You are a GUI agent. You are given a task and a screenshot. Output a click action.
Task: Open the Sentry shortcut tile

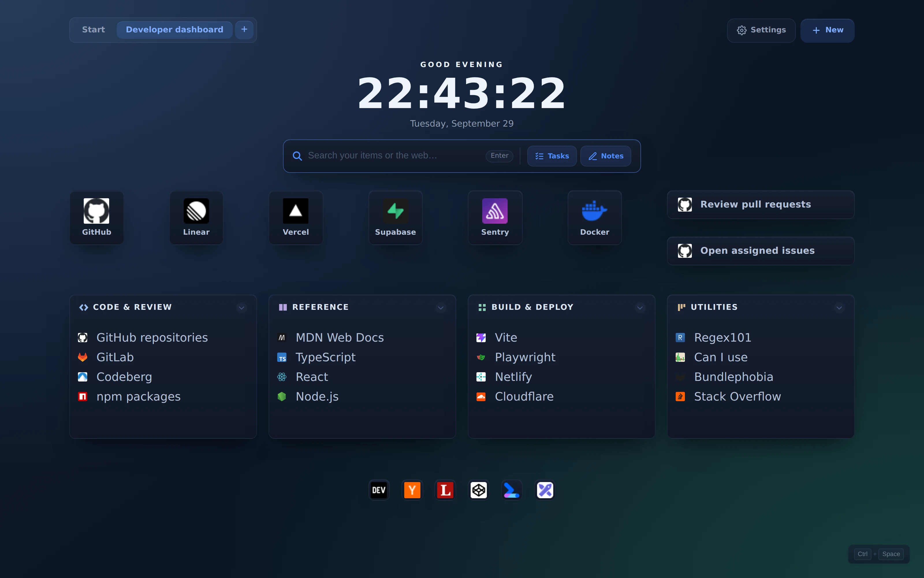coord(495,218)
